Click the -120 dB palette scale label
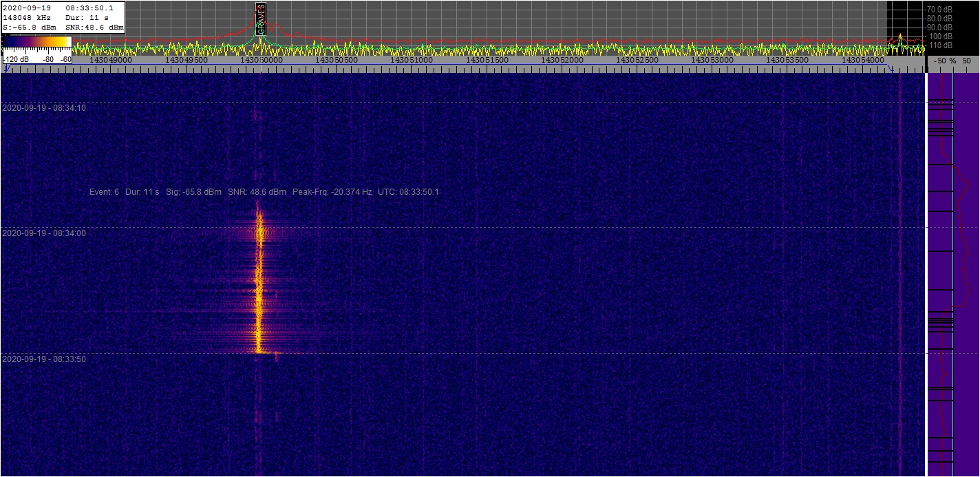The height and width of the screenshot is (477, 980). pos(16,60)
